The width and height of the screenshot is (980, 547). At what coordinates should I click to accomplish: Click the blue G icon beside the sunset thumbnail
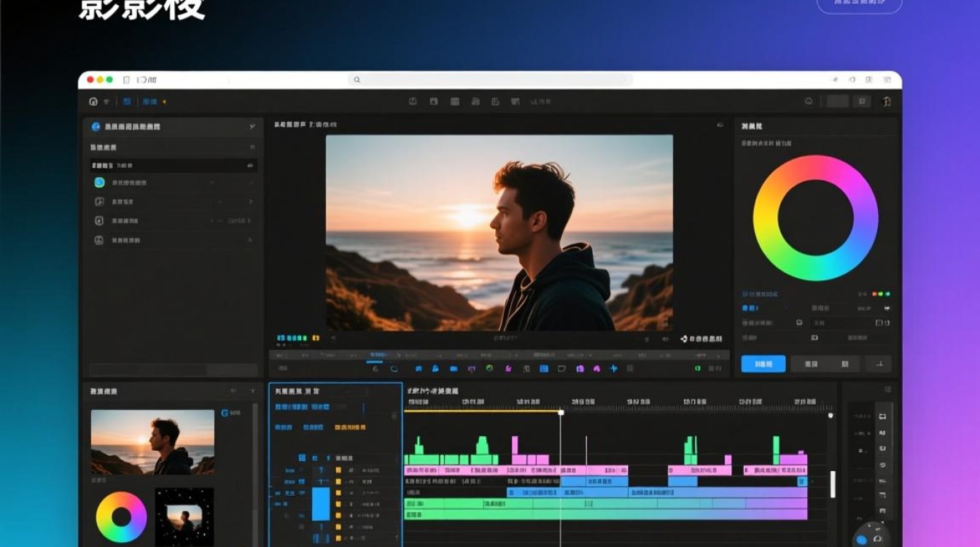(x=225, y=413)
